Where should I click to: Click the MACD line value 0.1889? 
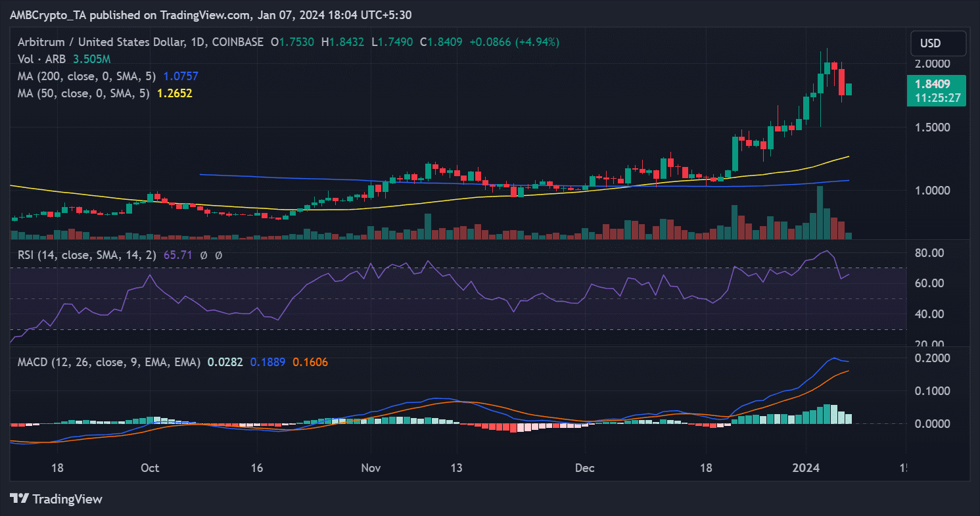click(x=267, y=362)
